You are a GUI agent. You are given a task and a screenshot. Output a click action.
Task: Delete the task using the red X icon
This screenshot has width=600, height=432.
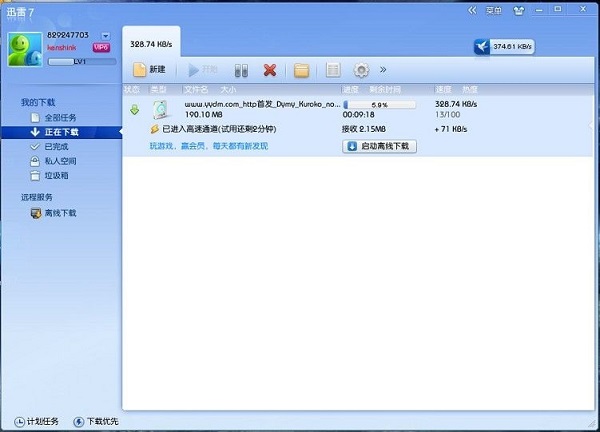click(269, 70)
